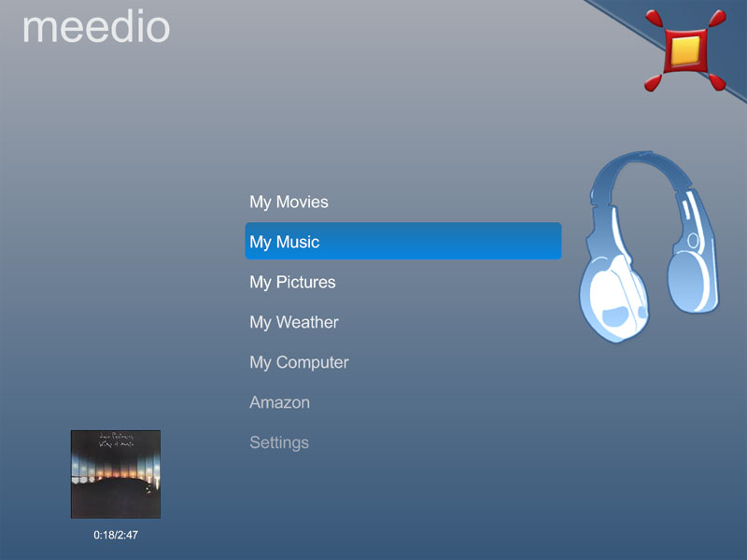Click the now-playing album cover thumbnail
This screenshot has height=560, width=747.
(116, 474)
